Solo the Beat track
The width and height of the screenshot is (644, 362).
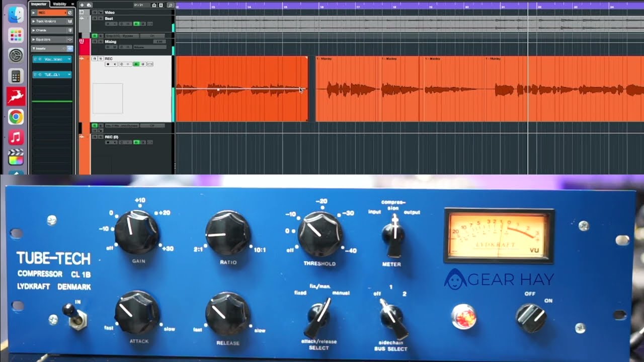coord(100,19)
